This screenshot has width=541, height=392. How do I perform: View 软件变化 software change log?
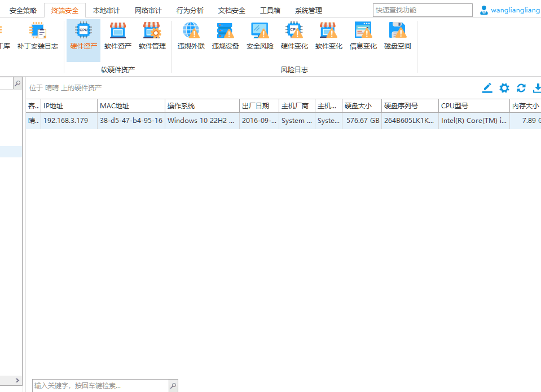pyautogui.click(x=329, y=36)
